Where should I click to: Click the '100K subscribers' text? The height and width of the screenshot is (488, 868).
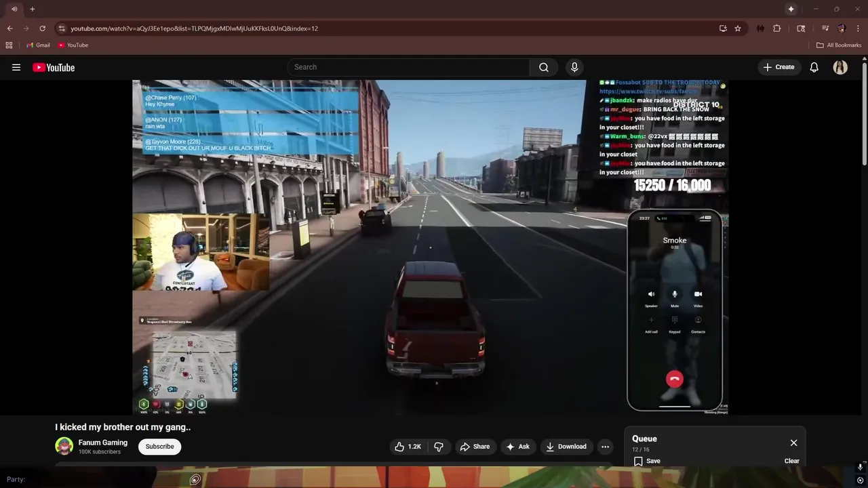coord(100,452)
